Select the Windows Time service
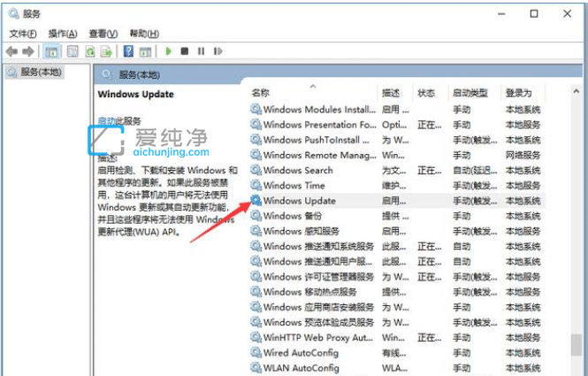 tap(396, 186)
